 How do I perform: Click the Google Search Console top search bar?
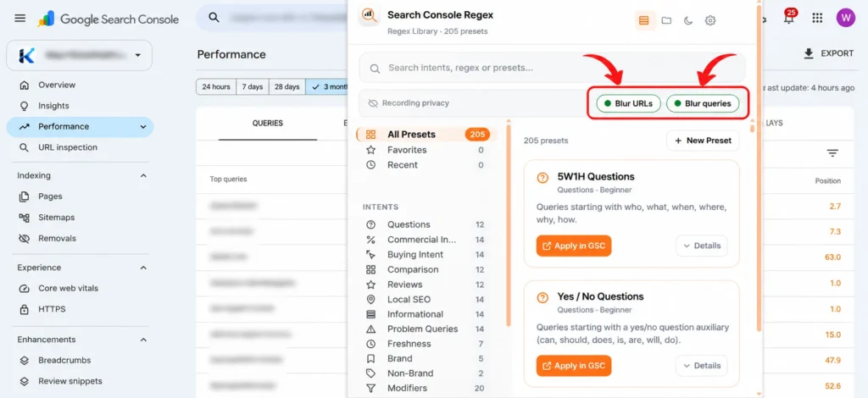point(271,18)
